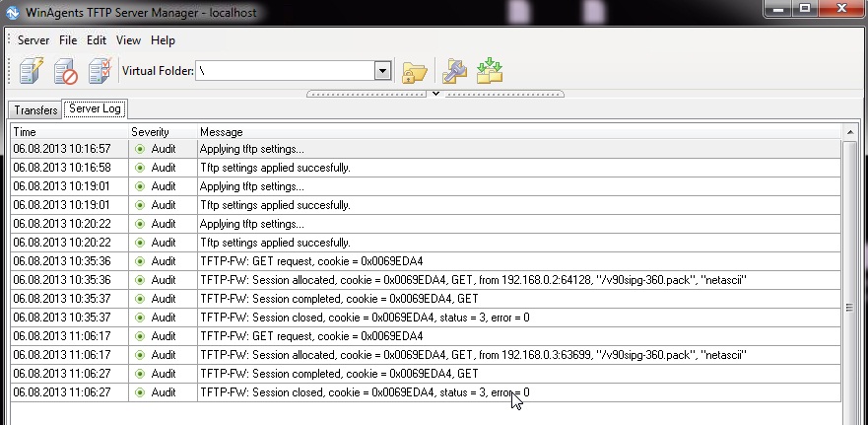Close the TFTP Server Manager window
Viewport: 868px width, 425px height.
pos(841,8)
